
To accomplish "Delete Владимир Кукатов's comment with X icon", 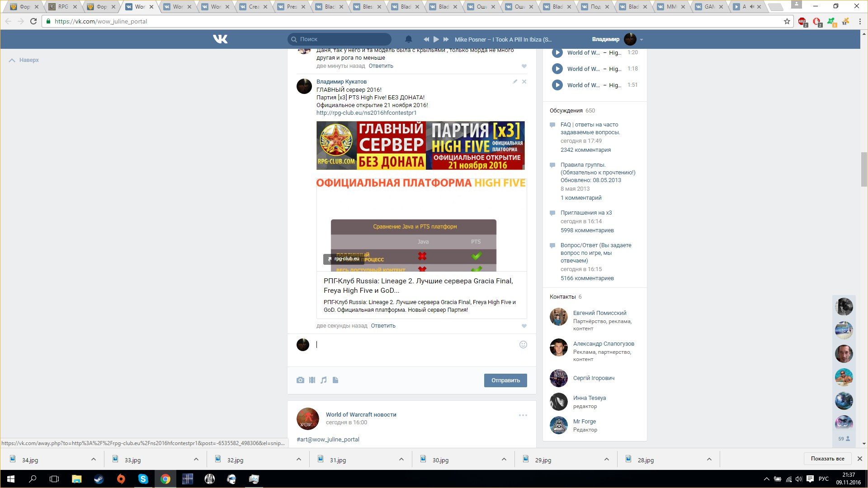I will pyautogui.click(x=524, y=82).
